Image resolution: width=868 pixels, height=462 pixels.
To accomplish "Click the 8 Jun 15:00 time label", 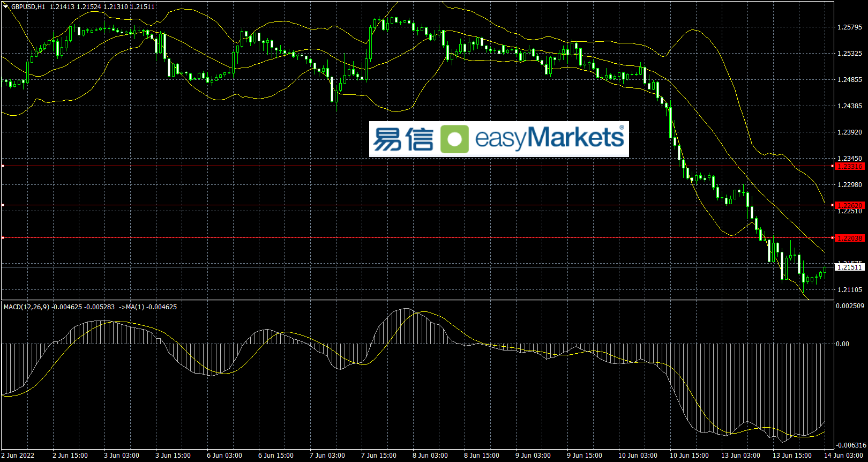I will click(x=482, y=456).
